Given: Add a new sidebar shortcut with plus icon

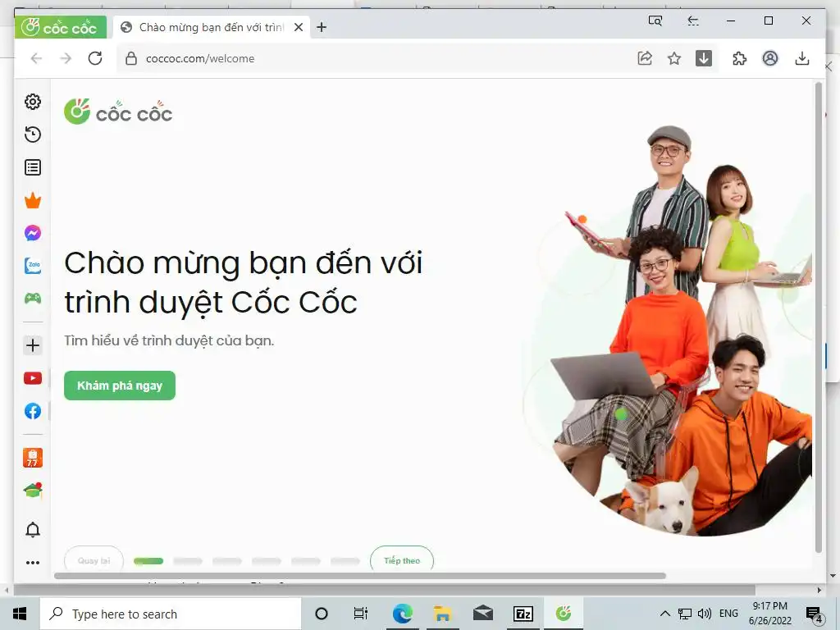Looking at the screenshot, I should coord(33,345).
